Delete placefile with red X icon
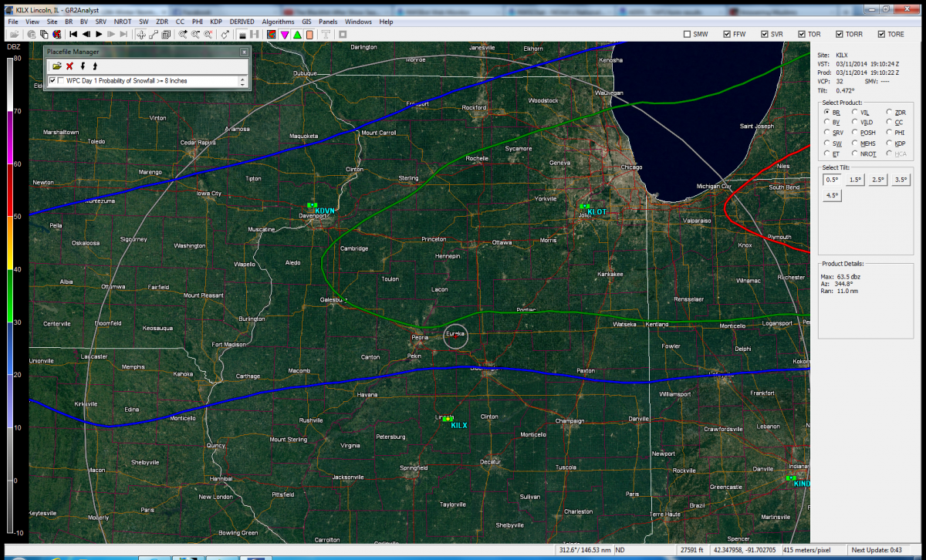The image size is (926, 560). [69, 66]
